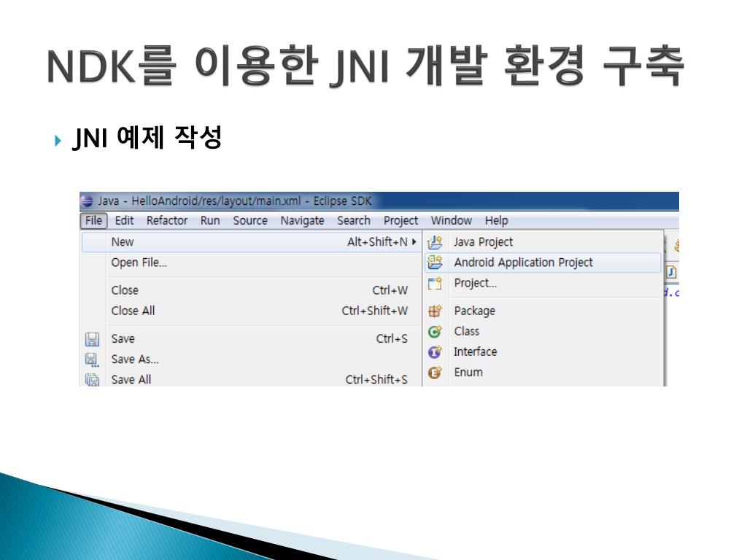
Task: Choose Save All from File menu
Action: click(252, 379)
